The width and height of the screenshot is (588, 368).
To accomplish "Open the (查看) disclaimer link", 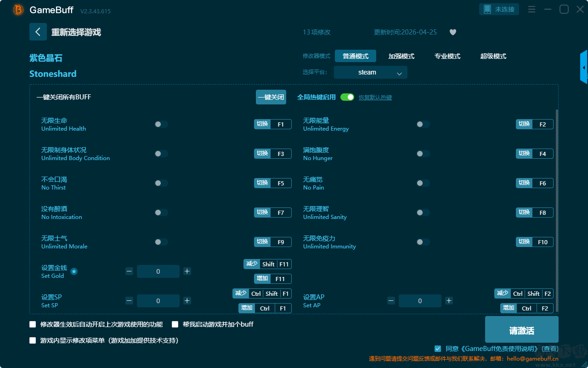I will (x=549, y=349).
